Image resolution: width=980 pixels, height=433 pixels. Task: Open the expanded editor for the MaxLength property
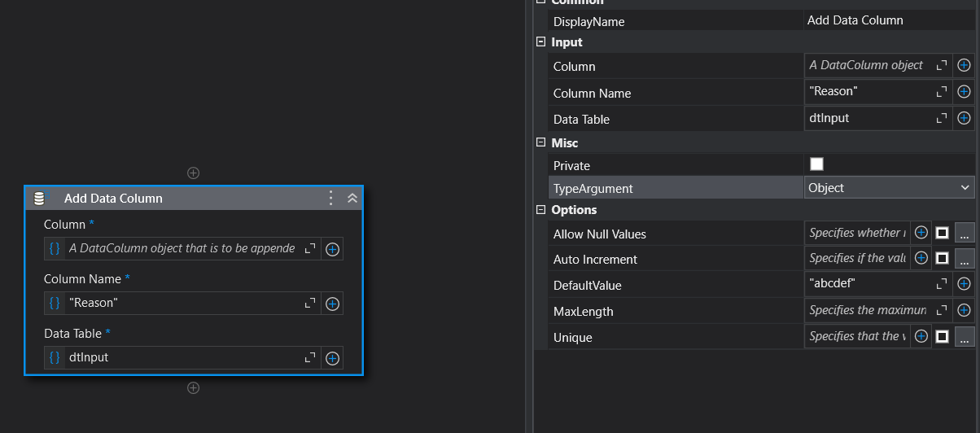tap(942, 310)
